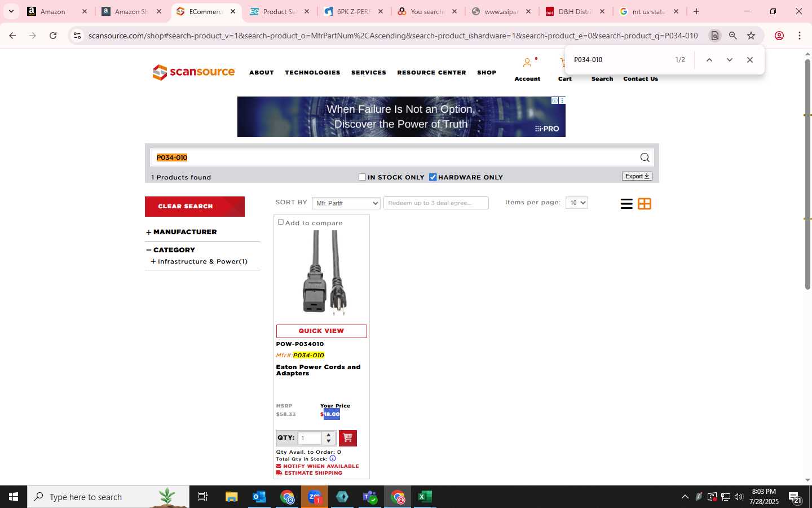Click the Windows Start button
Image resolution: width=812 pixels, height=508 pixels.
pyautogui.click(x=14, y=497)
